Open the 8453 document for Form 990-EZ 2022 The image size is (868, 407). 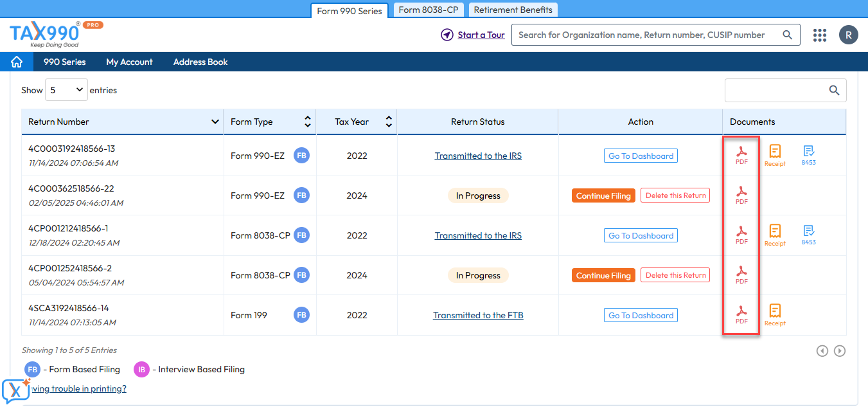pos(808,156)
